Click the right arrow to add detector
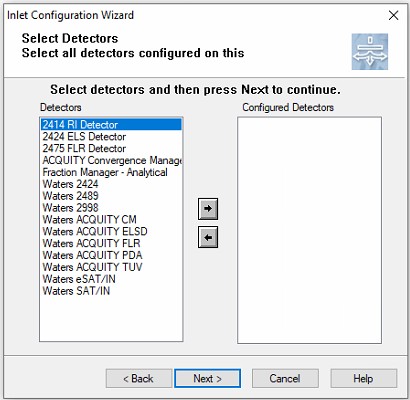 point(208,209)
